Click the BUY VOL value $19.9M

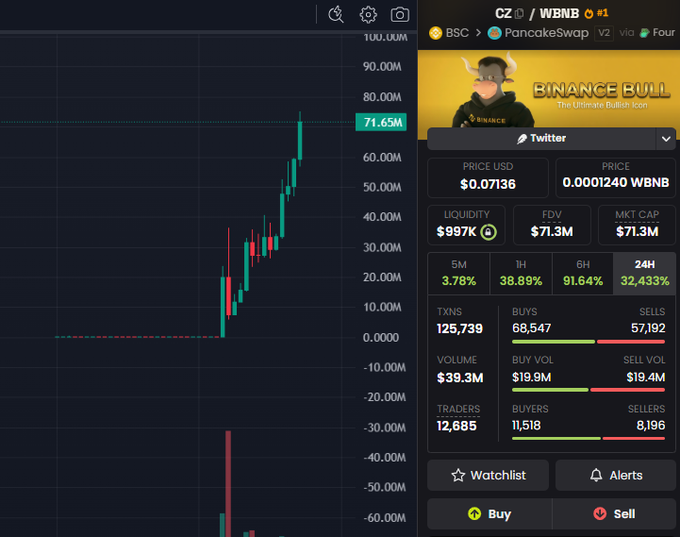[532, 377]
